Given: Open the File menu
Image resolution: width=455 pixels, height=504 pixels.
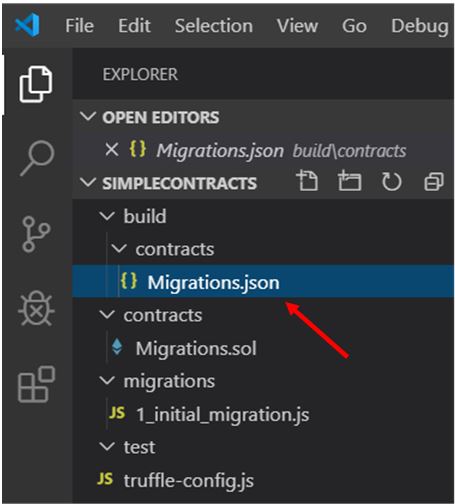Looking at the screenshot, I should click(x=80, y=26).
